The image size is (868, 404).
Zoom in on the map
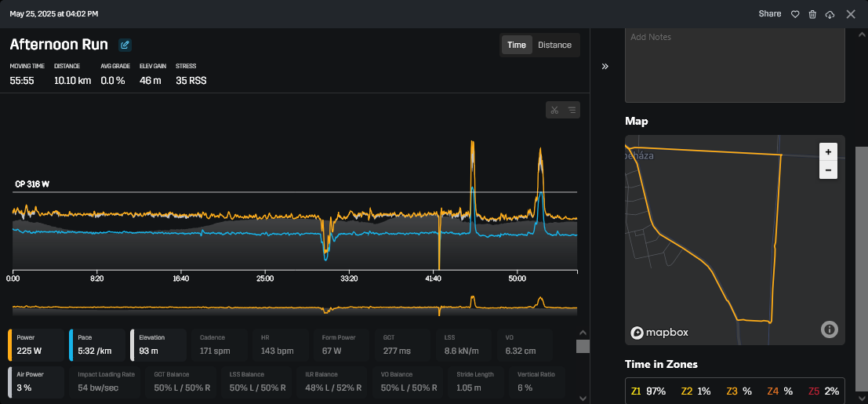[828, 152]
